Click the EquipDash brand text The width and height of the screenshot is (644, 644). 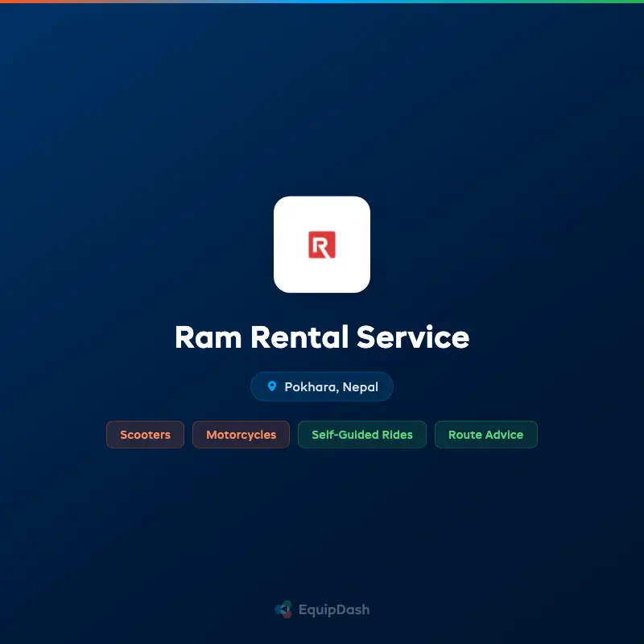334,610
